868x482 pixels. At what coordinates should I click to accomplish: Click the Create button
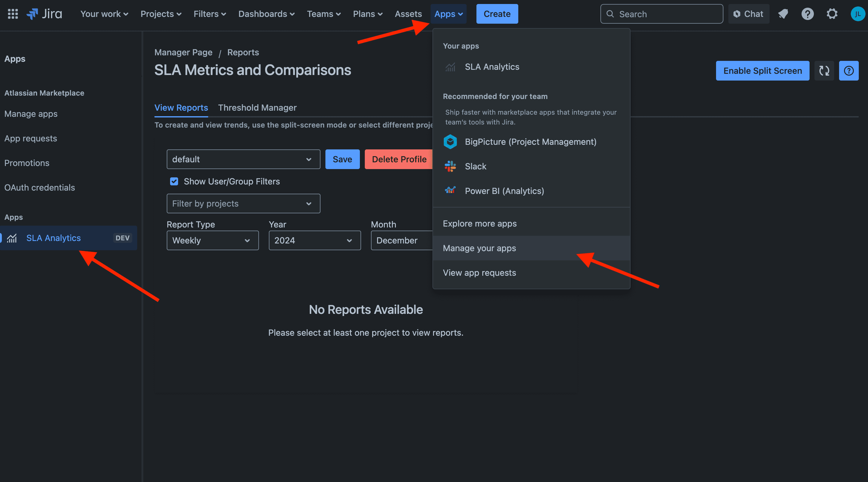tap(497, 14)
